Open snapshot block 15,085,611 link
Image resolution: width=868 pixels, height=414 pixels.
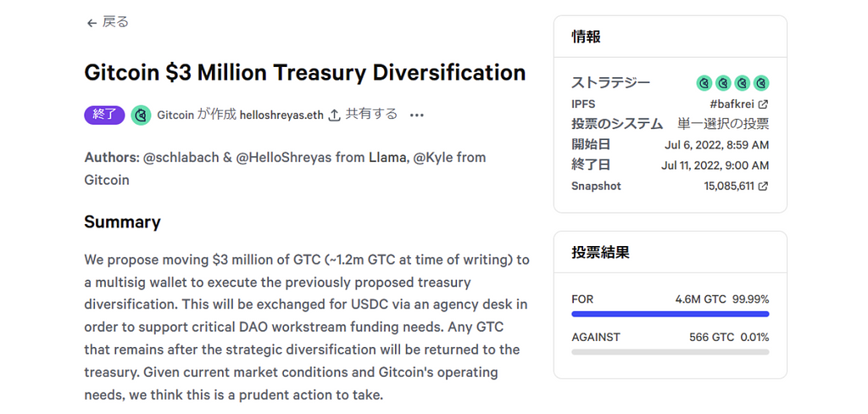coord(728,186)
